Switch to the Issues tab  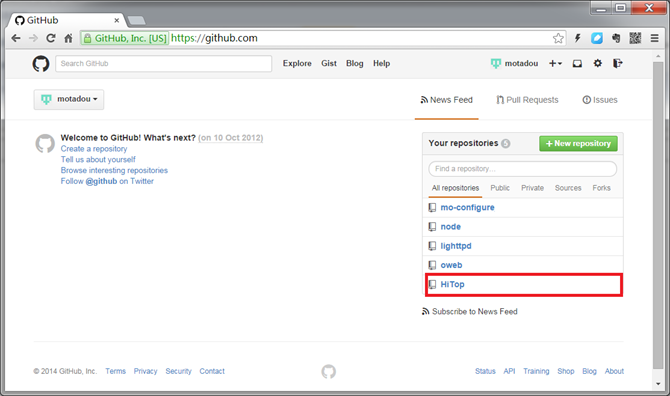coord(600,100)
